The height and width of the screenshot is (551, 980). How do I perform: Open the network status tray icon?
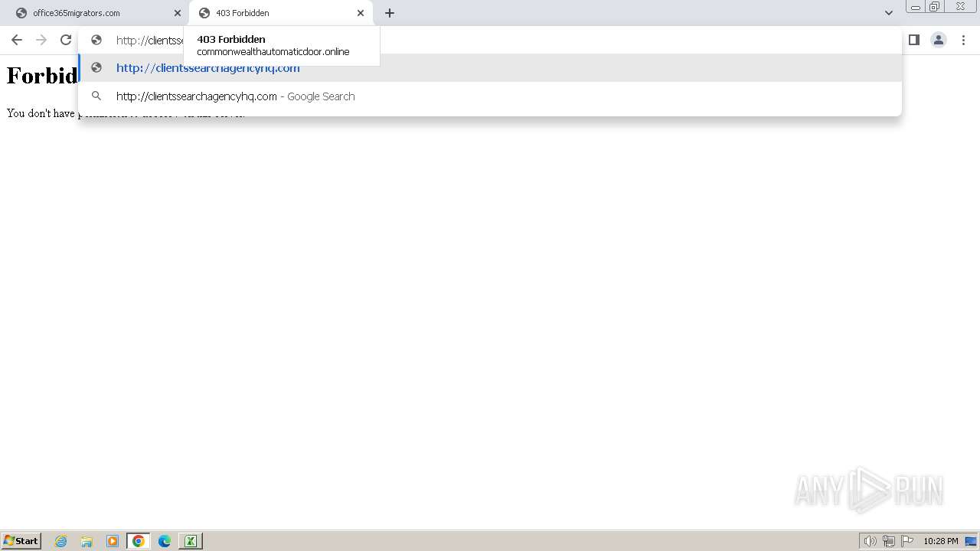tap(889, 541)
